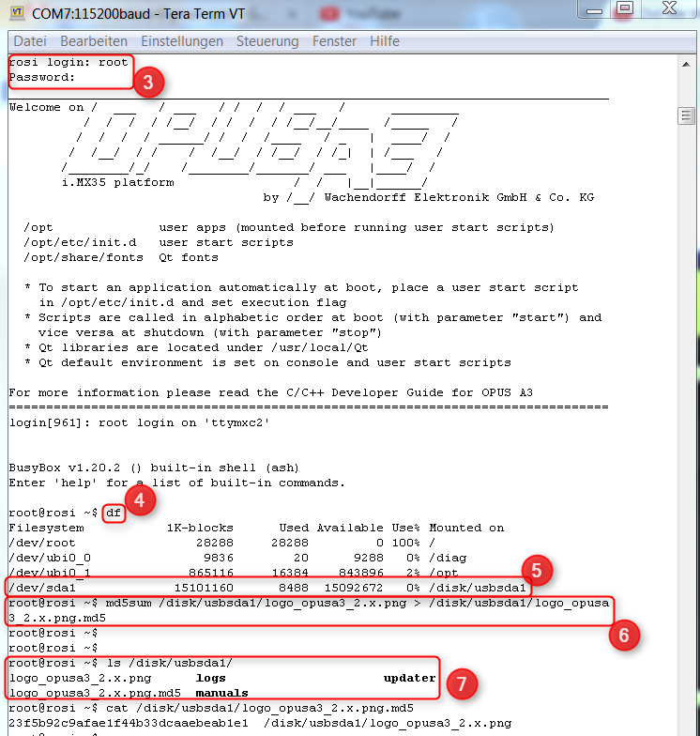This screenshot has height=736, width=700.
Task: Open the Einstellungen menu
Action: tap(182, 41)
